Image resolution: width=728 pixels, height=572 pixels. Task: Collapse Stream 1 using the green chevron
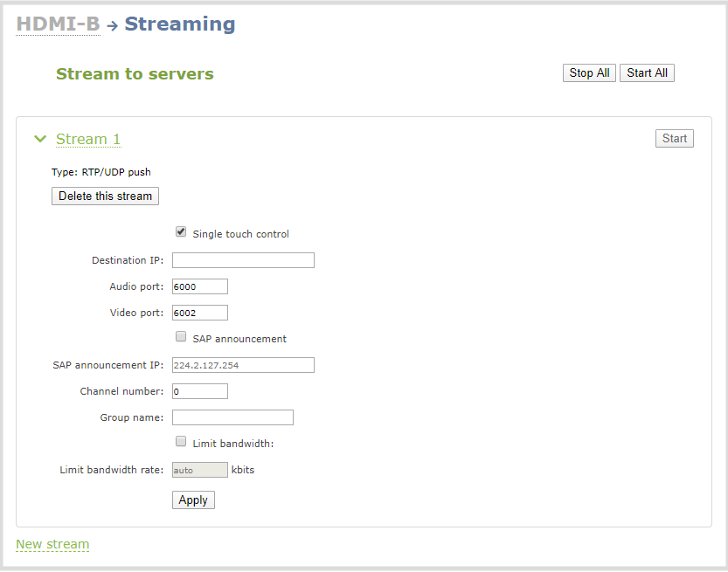point(39,139)
